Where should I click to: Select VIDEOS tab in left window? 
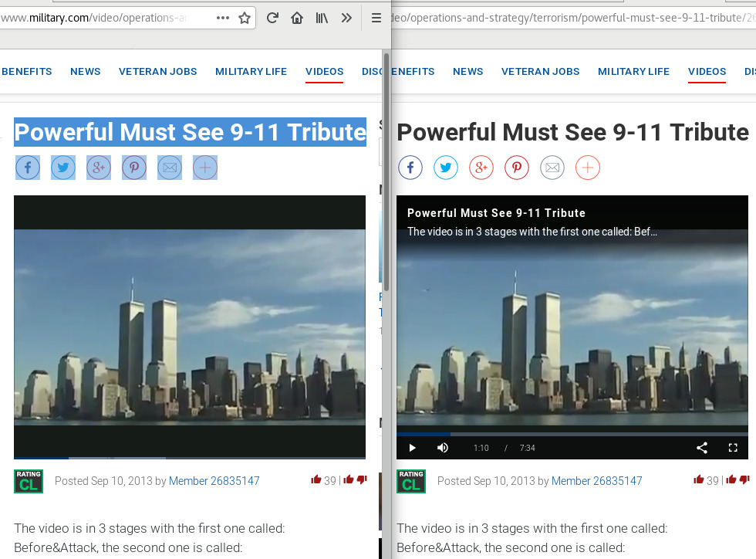coord(325,72)
